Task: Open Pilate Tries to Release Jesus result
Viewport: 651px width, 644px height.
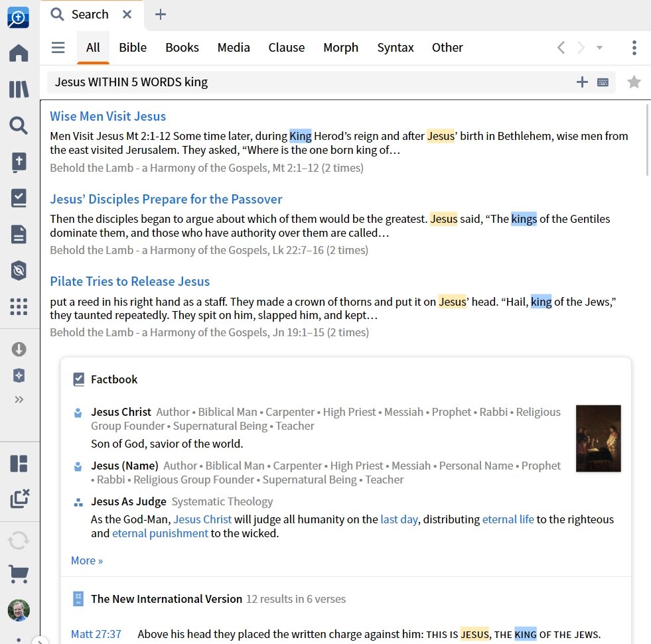Action: (x=130, y=281)
